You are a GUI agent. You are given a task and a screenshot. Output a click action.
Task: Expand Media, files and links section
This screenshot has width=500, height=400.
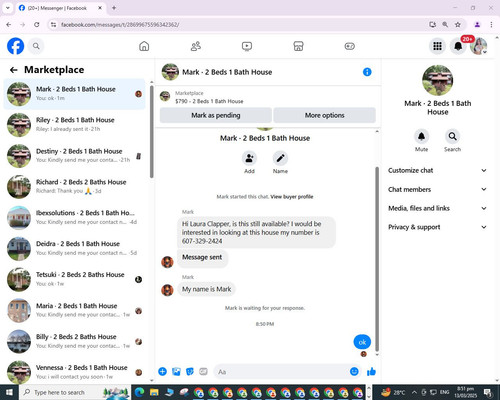(x=437, y=208)
